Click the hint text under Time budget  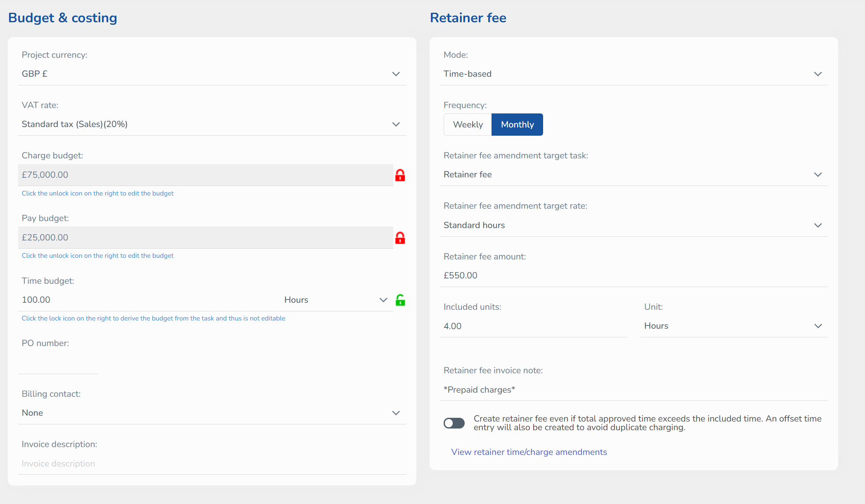(x=154, y=318)
